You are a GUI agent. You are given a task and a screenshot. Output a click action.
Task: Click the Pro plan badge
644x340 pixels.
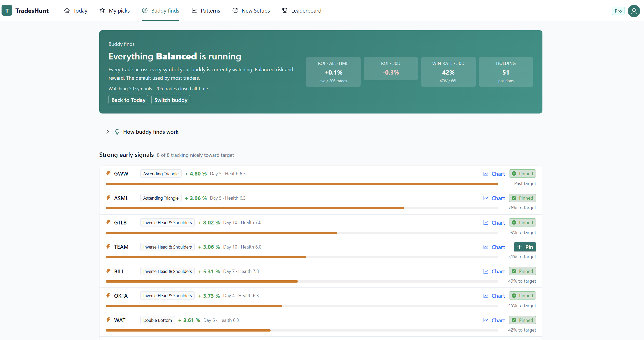point(618,11)
